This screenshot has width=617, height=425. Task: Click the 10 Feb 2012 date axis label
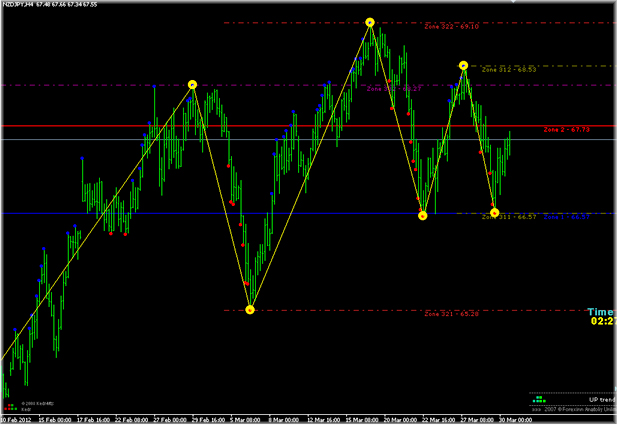point(20,419)
